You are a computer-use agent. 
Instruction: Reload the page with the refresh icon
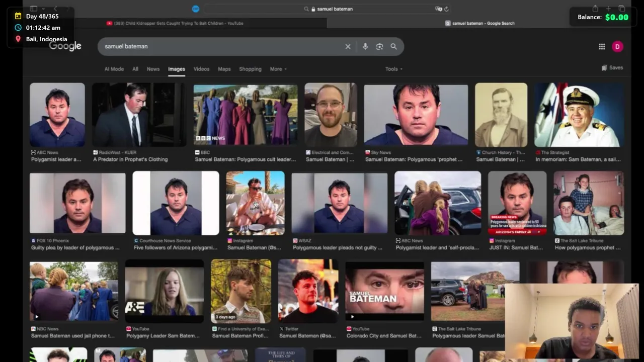click(x=446, y=9)
